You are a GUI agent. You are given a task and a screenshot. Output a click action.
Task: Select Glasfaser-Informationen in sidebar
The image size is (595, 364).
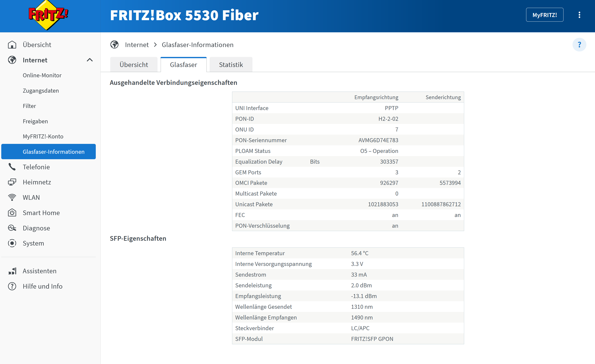[x=49, y=152]
